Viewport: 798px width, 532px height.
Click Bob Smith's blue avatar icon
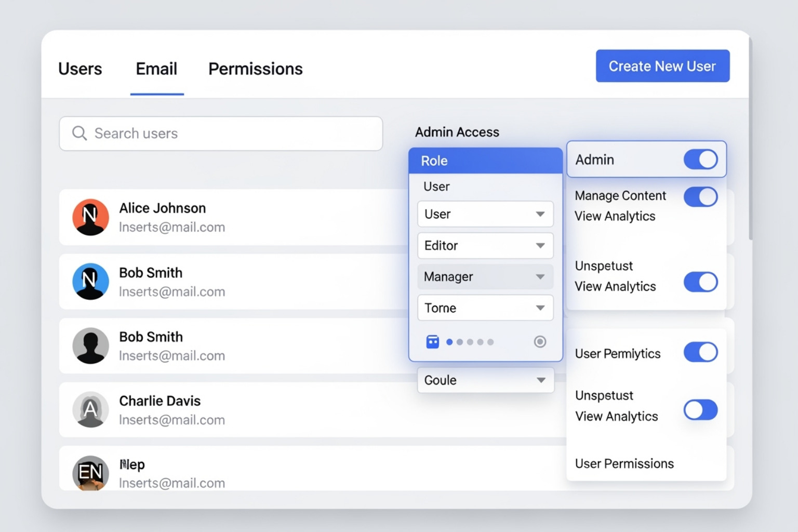tap(90, 282)
